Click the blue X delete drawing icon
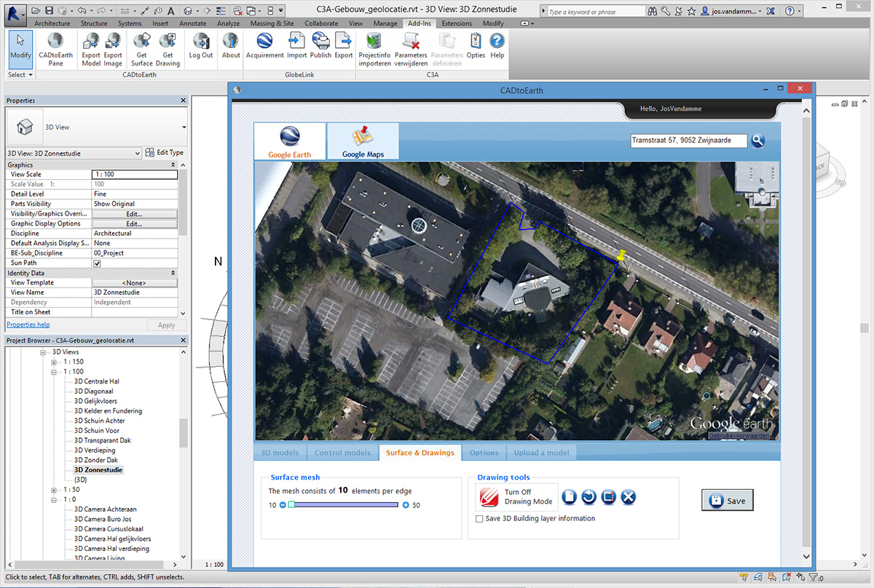This screenshot has width=874, height=588. [x=629, y=497]
